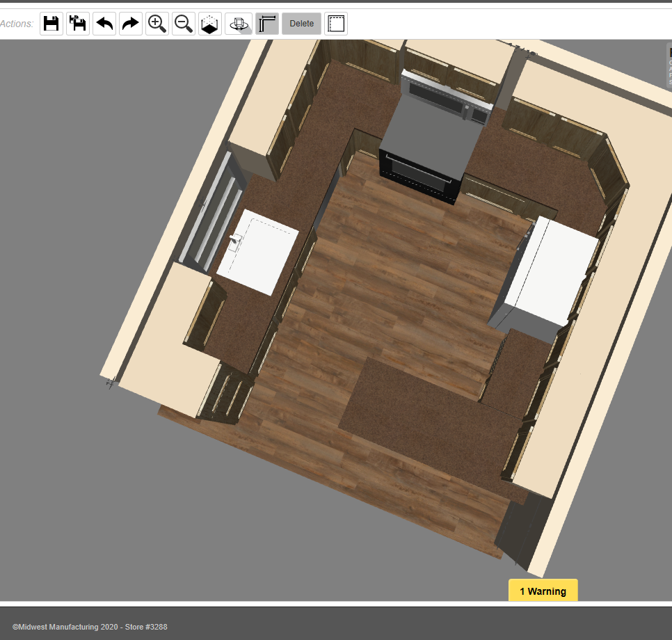Switch to the 3D box view
The height and width of the screenshot is (640, 672).
(x=210, y=24)
